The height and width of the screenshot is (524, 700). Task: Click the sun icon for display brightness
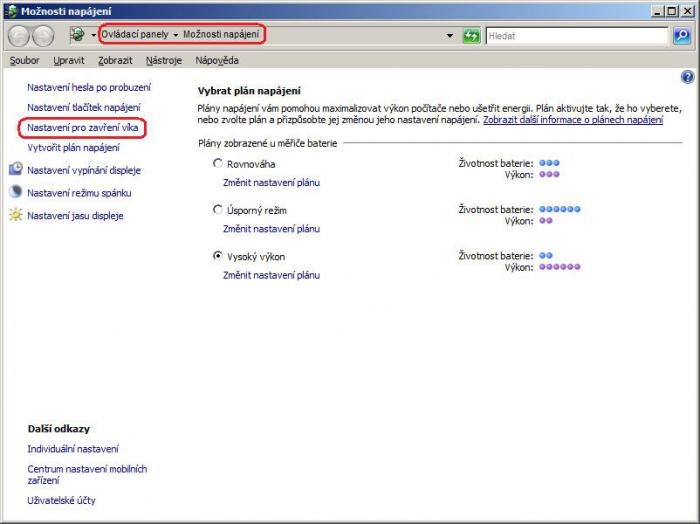tap(15, 215)
